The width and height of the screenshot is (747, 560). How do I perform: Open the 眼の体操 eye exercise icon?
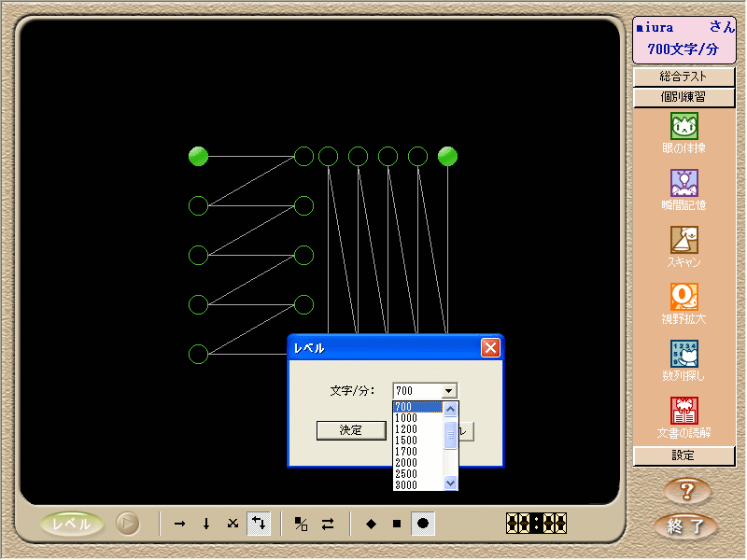684,126
